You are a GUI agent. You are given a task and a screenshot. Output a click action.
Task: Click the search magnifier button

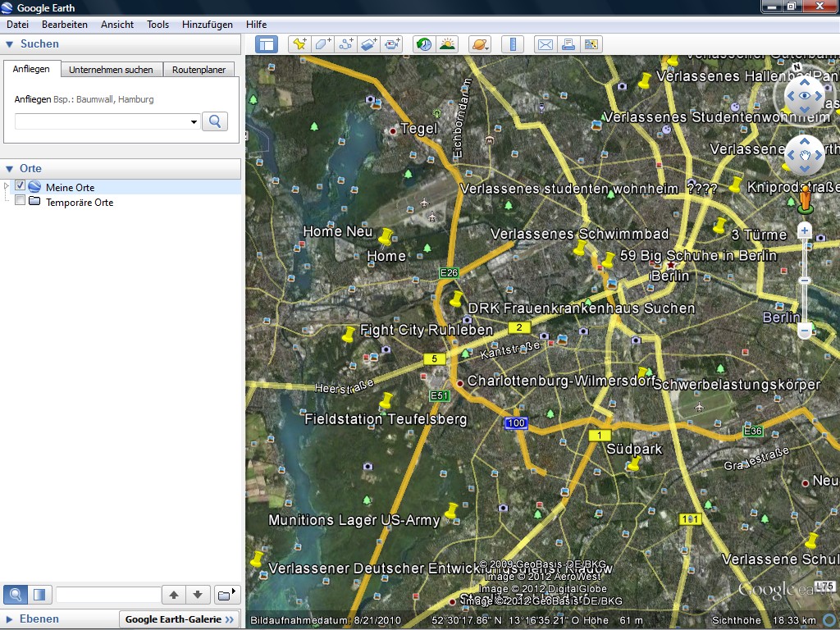[x=215, y=121]
